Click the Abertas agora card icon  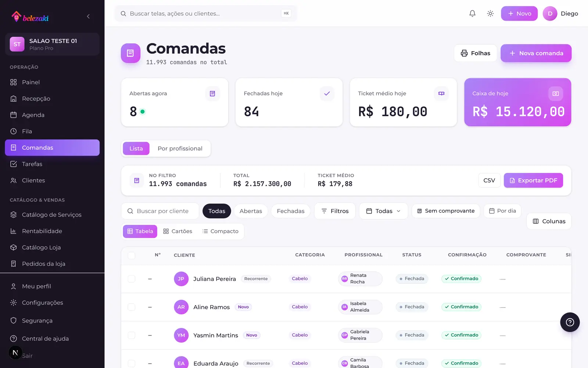tap(212, 93)
